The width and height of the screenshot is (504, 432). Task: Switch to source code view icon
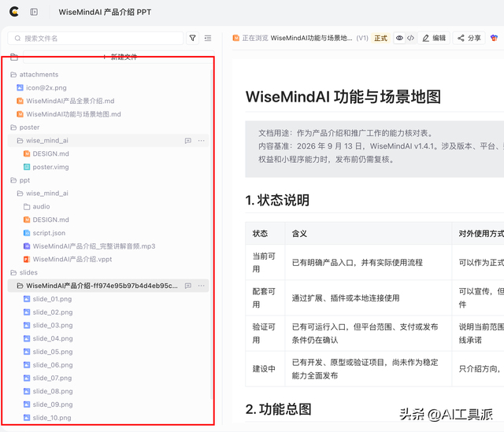[410, 38]
